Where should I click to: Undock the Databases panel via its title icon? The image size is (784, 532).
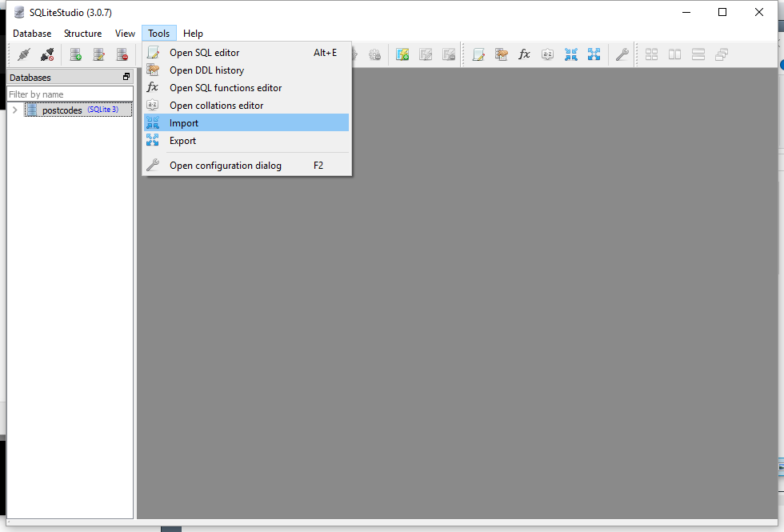click(x=125, y=77)
